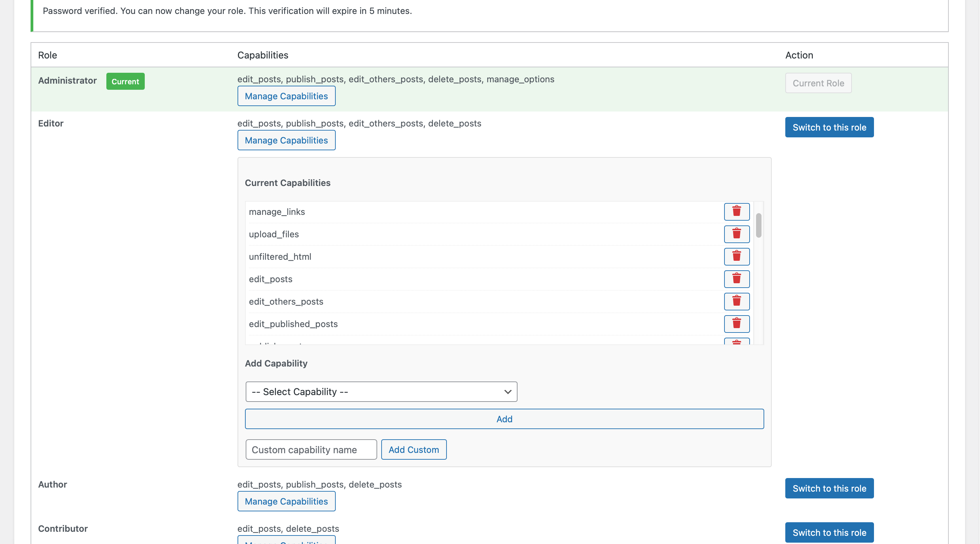980x544 pixels.
Task: Switch to the Editor role
Action: 829,127
